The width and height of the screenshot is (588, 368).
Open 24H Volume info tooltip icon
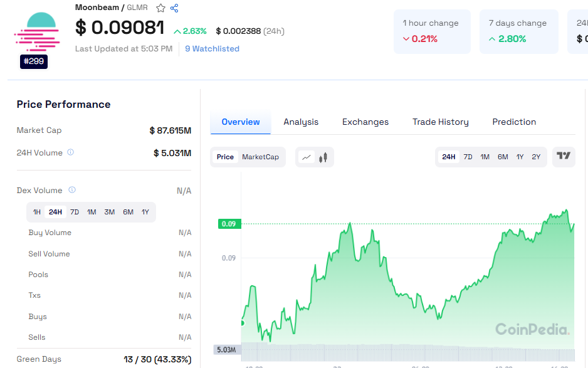[x=70, y=152]
